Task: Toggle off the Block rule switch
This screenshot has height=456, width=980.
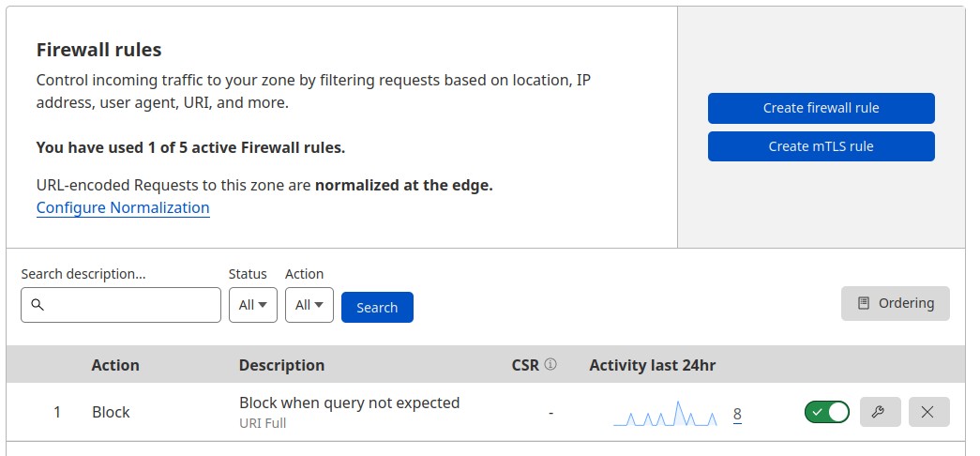Action: [827, 412]
